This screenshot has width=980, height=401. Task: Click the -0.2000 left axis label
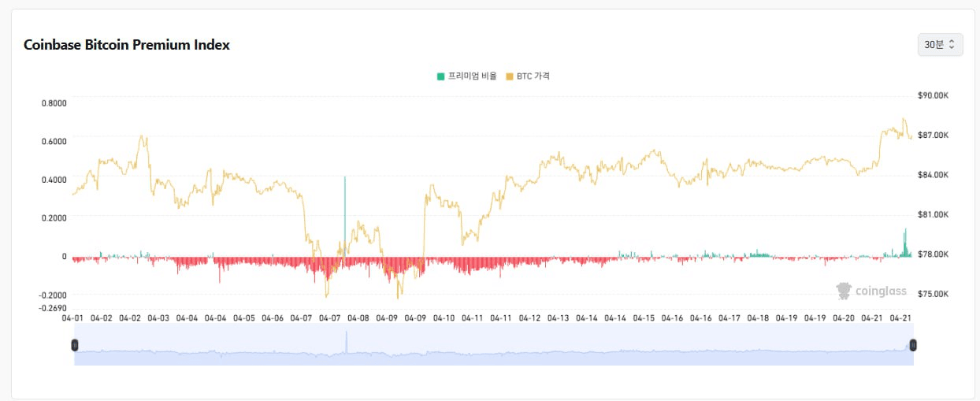coord(53,295)
